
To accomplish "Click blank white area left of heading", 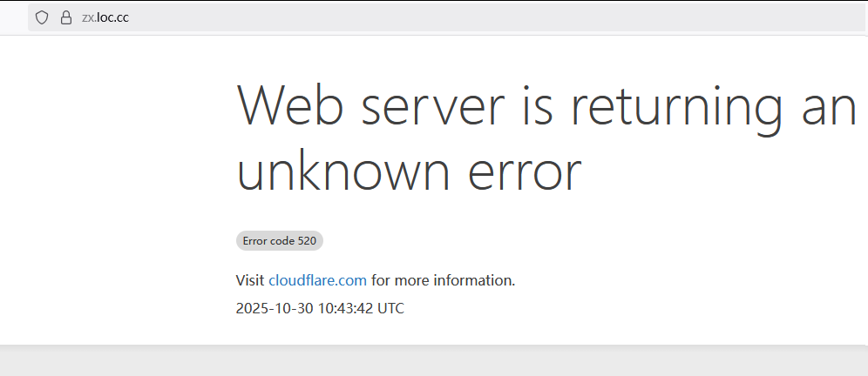I will coord(113,174).
